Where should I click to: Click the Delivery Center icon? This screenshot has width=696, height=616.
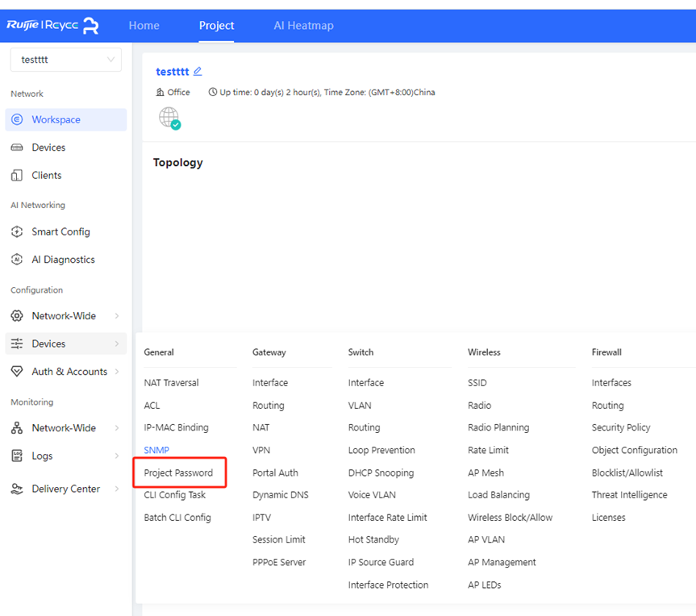coord(17,489)
